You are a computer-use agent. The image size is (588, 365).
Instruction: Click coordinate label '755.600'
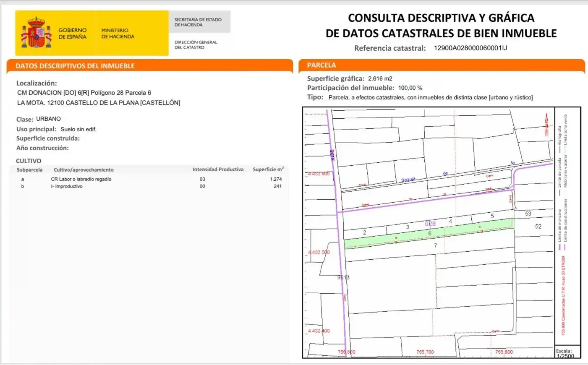pyautogui.click(x=347, y=352)
